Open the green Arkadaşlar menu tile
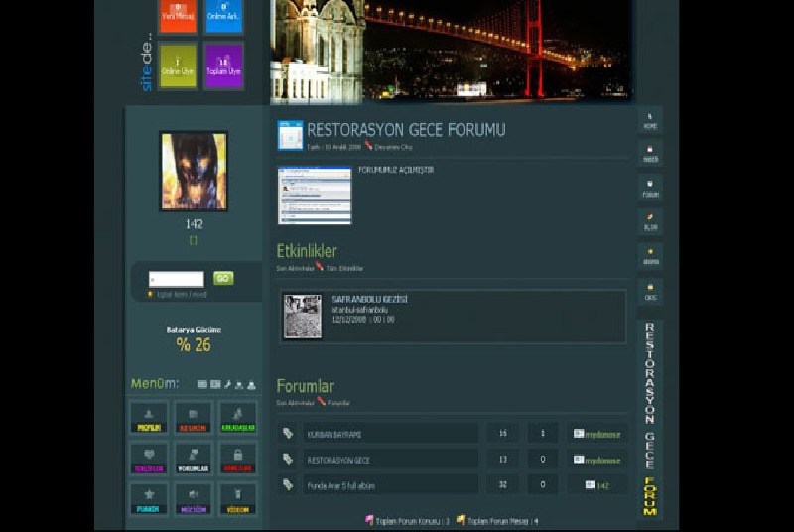Viewport: 794px width, 532px height. 238,418
